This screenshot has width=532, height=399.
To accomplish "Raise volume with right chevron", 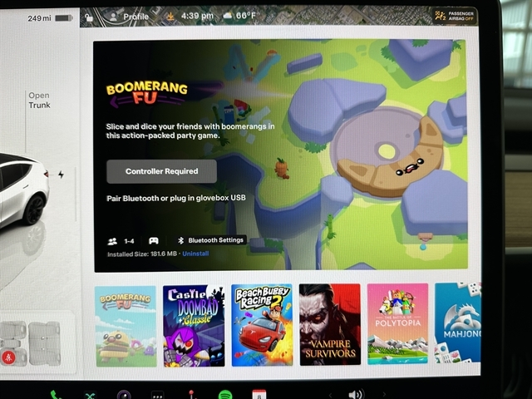I will coord(384,394).
